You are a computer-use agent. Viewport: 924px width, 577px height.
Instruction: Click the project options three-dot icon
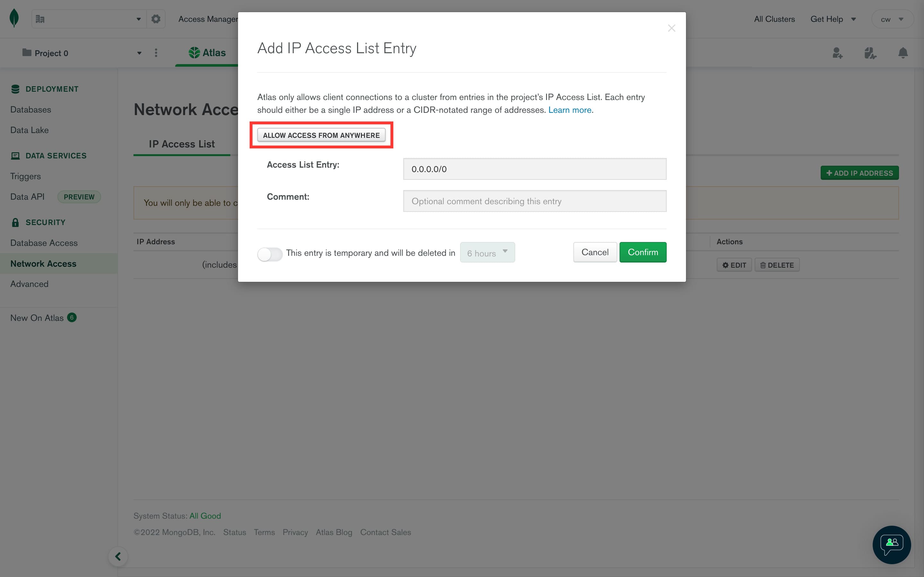click(156, 53)
